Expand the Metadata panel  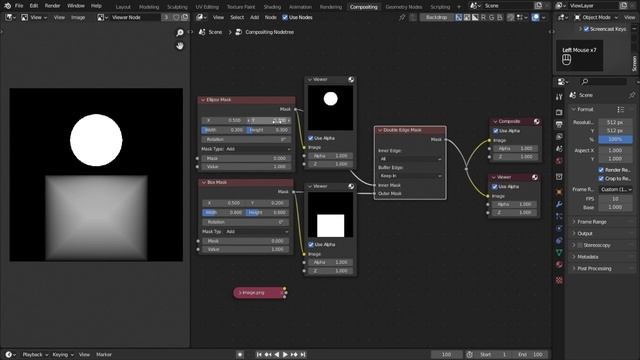coord(588,257)
